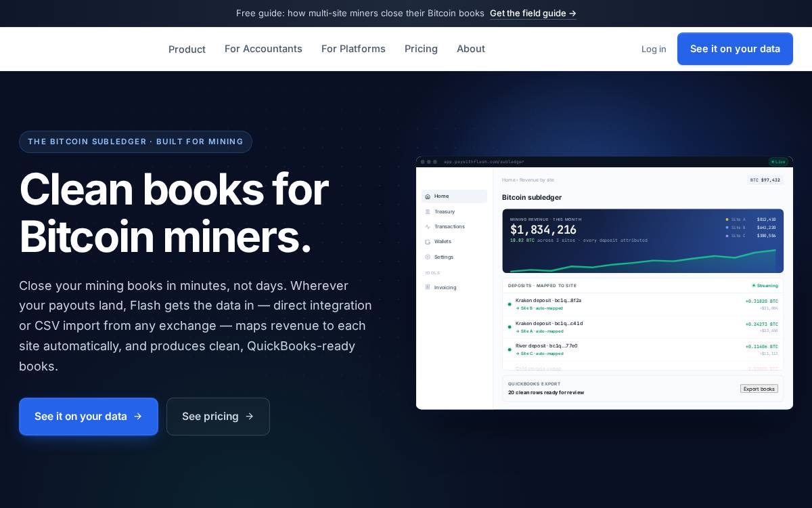
Task: Click header See it on your data button
Action: (735, 49)
